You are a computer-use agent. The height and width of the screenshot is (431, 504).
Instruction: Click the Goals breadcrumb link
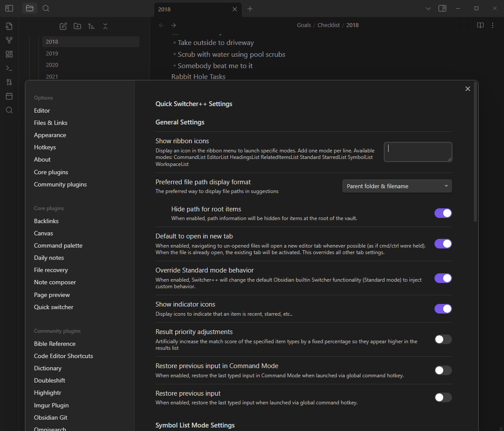[304, 25]
